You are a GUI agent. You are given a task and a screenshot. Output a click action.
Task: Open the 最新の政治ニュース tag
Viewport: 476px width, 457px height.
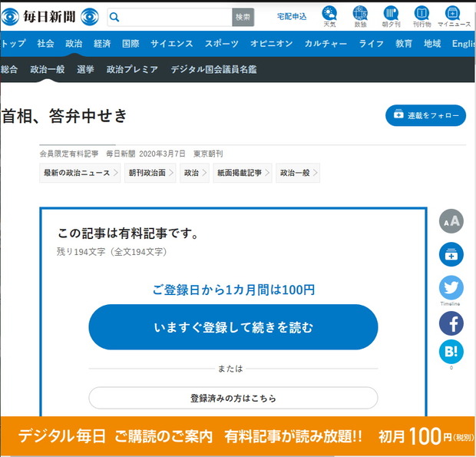80,173
